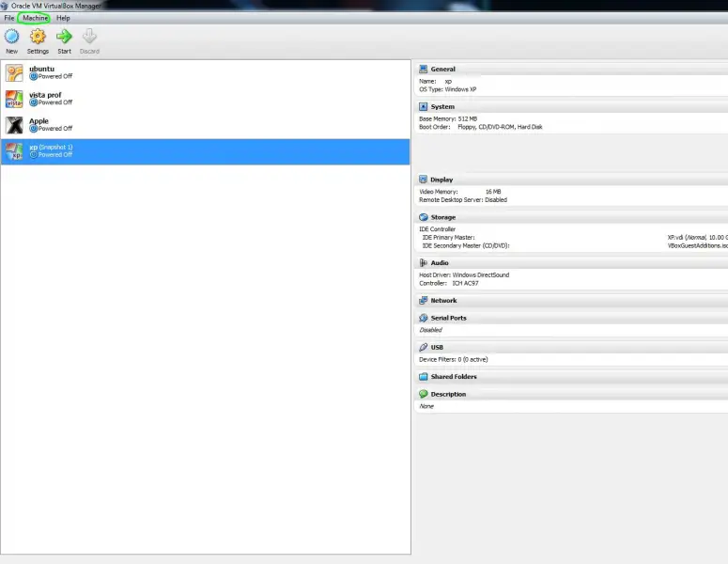Click IDE Secondary Master (CD/DVD) entry

pos(466,245)
